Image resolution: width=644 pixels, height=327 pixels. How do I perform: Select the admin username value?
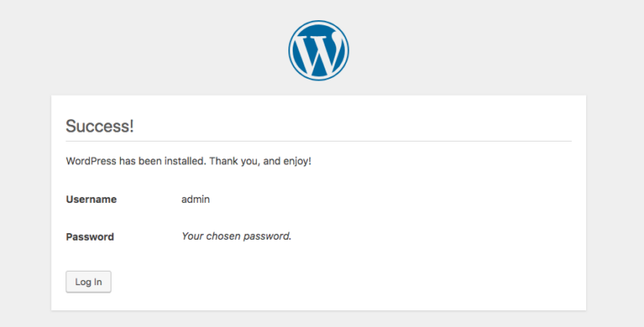tap(195, 200)
